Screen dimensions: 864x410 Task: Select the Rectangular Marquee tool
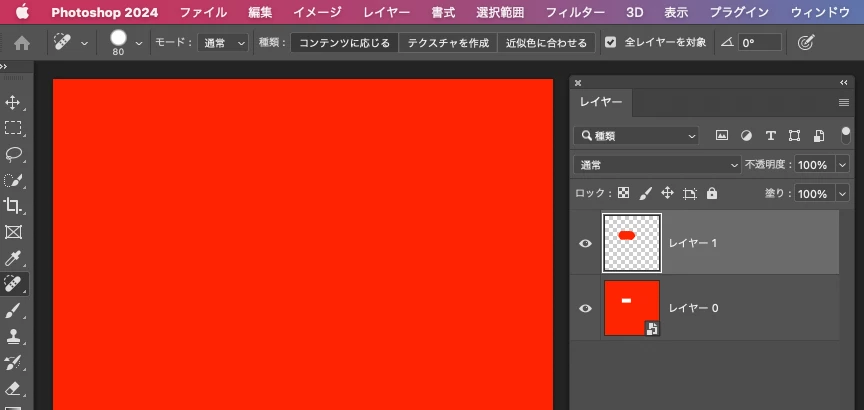[13, 128]
